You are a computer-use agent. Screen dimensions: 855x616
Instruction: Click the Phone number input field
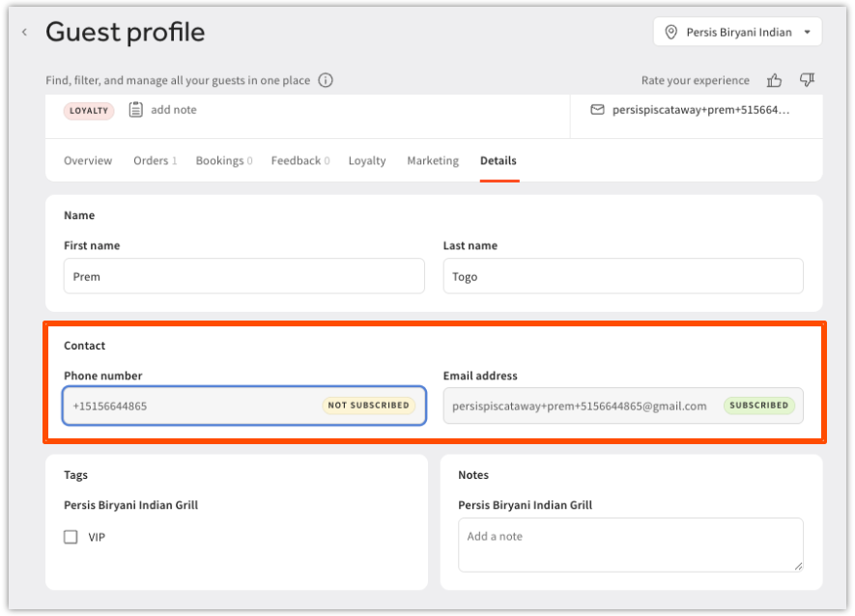[193, 406]
